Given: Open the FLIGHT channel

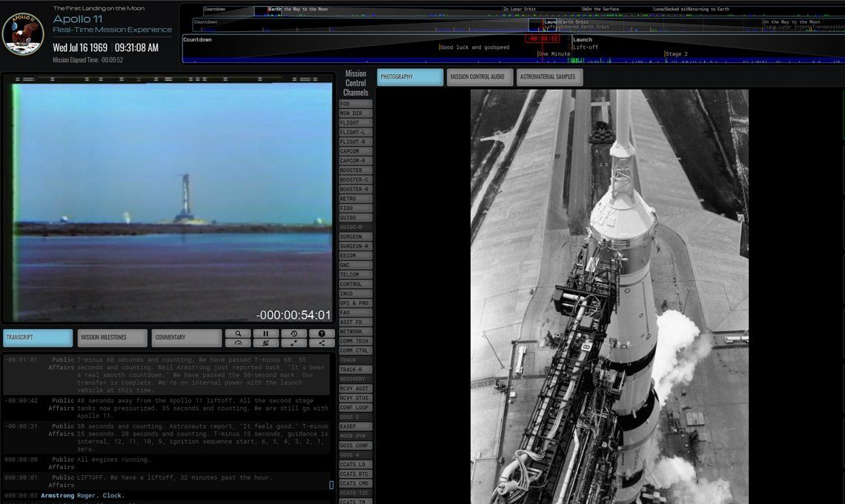Looking at the screenshot, I should pos(356,123).
